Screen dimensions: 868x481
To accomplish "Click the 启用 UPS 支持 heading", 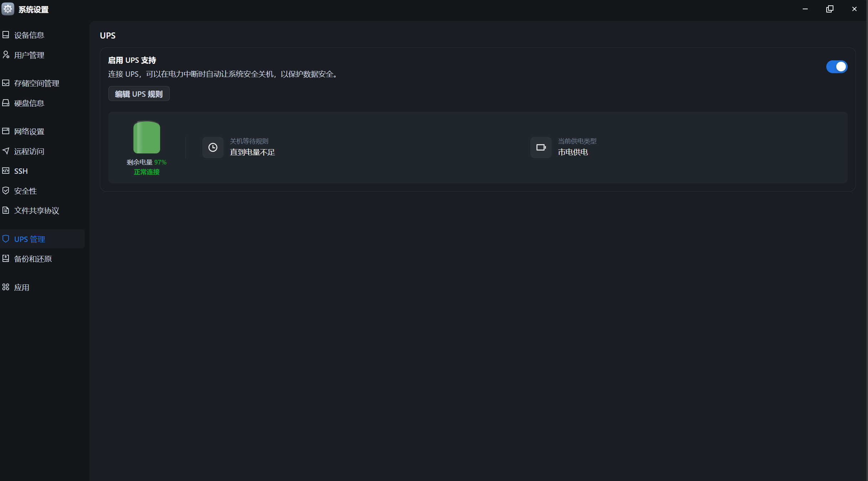I will (x=132, y=60).
